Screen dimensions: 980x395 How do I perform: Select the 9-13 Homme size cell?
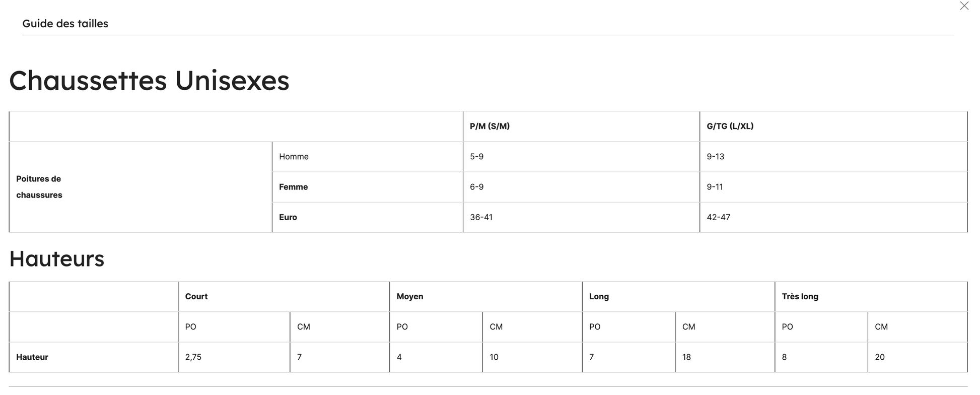tap(715, 157)
